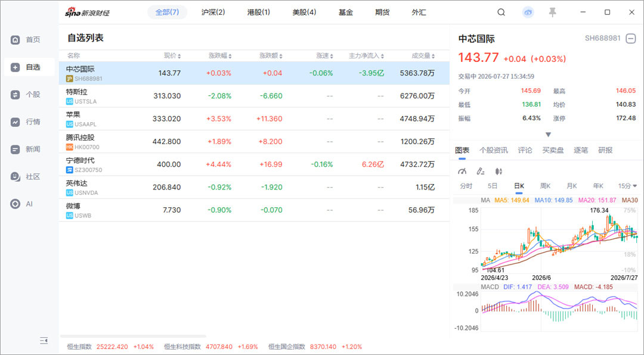Select the 年K yearly candlestick period
This screenshot has width=644, height=355.
[598, 186]
